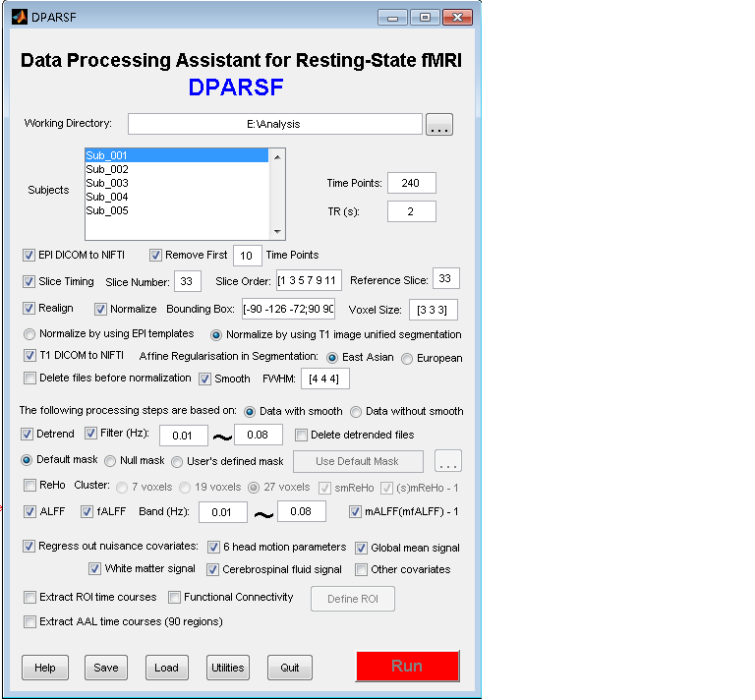Viewport: 755px width, 700px height.
Task: Toggle 6 head motion parameters checkbox
Action: coord(213,548)
